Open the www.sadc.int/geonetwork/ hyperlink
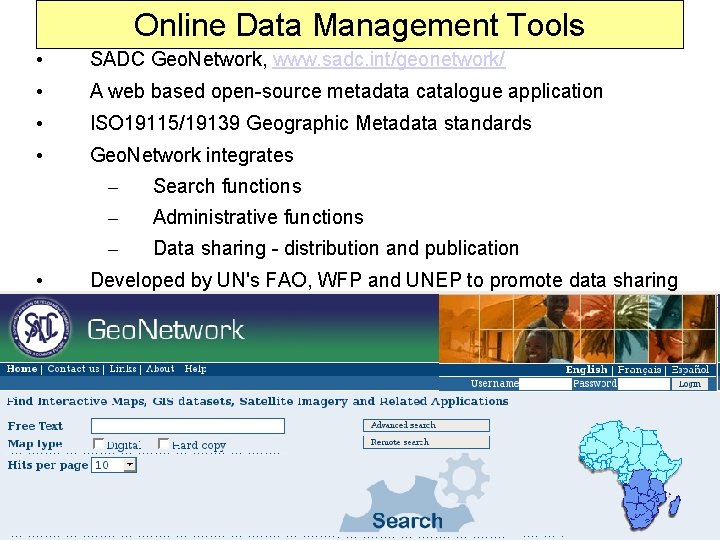The image size is (720, 540). (x=389, y=59)
